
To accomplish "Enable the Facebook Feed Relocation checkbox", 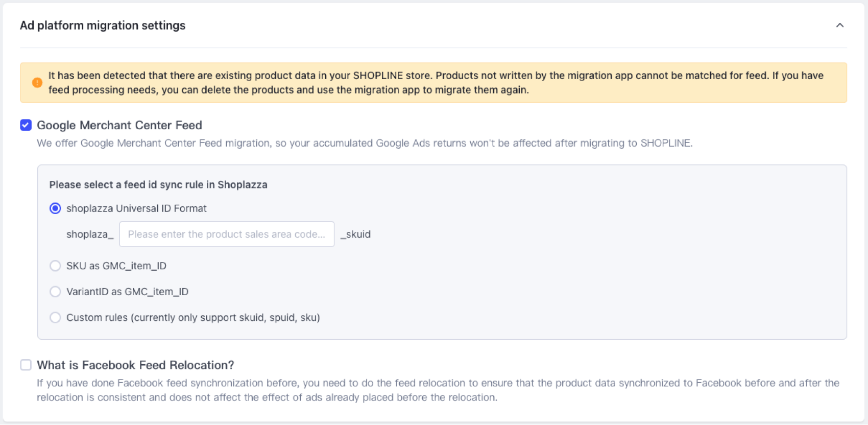I will [26, 365].
